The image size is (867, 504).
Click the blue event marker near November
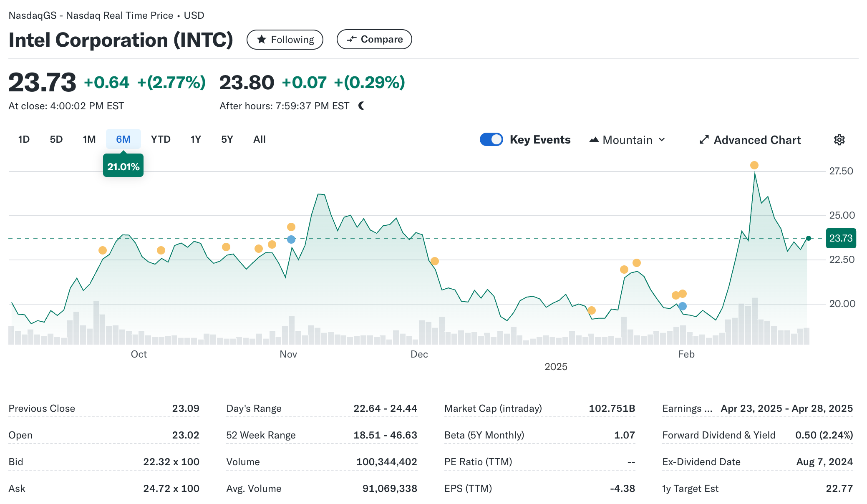pyautogui.click(x=291, y=239)
